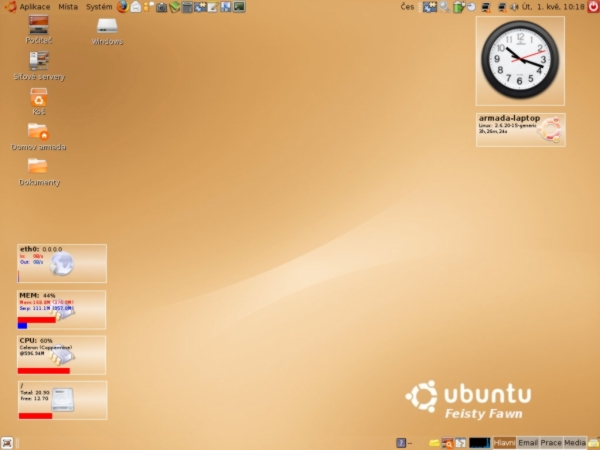Open the green book dictionary launcher
The image size is (600, 450).
pos(174,7)
